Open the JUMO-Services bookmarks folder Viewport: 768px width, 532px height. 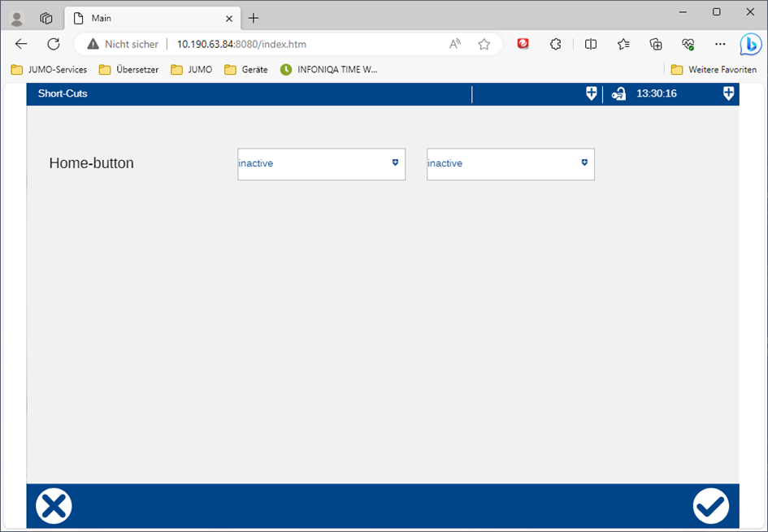tap(49, 70)
